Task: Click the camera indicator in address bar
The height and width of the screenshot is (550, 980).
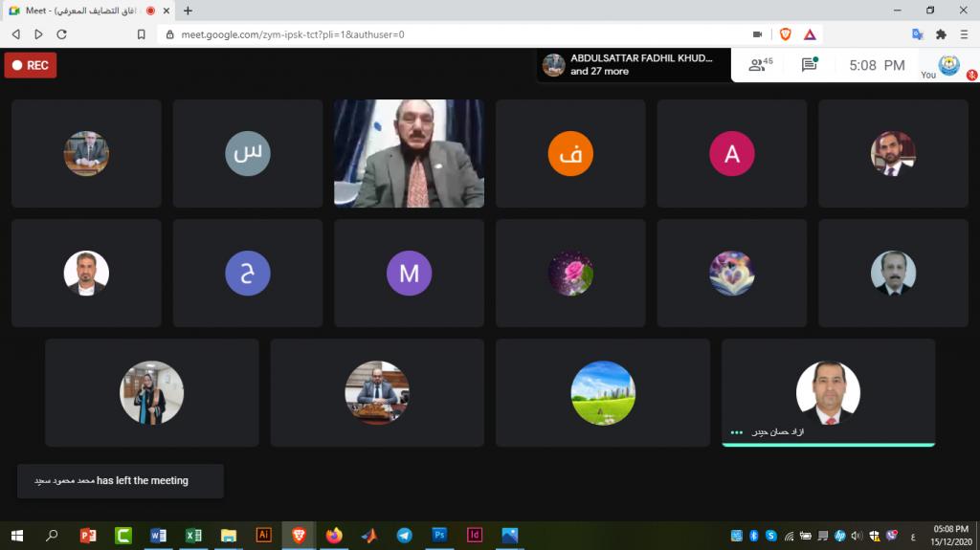Action: pyautogui.click(x=757, y=34)
